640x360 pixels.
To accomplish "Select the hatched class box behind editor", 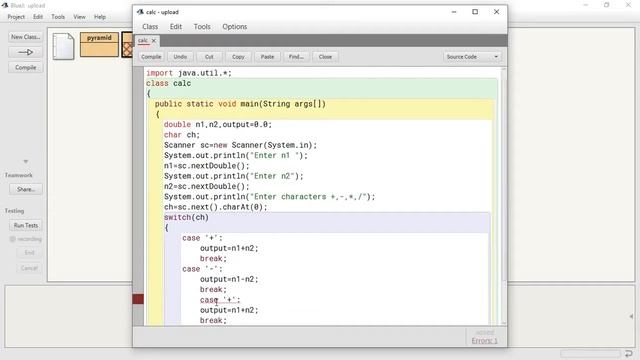I will coord(127,45).
